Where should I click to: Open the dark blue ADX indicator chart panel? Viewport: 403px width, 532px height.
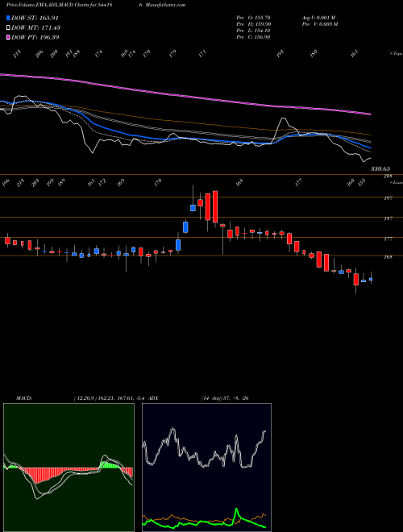pyautogui.click(x=206, y=468)
